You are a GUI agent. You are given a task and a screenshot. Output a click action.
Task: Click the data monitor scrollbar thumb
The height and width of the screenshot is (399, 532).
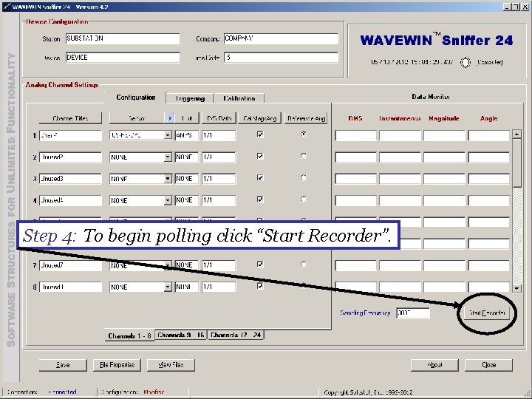516,163
